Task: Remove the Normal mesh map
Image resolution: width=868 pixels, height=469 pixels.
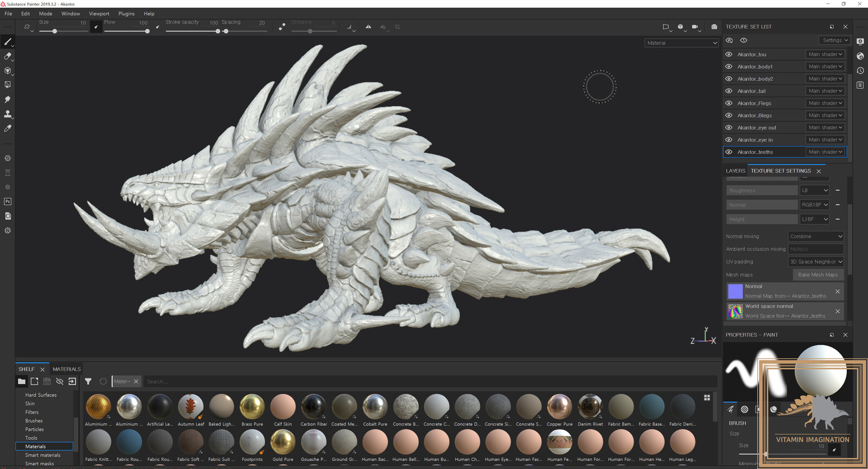Action: click(838, 292)
